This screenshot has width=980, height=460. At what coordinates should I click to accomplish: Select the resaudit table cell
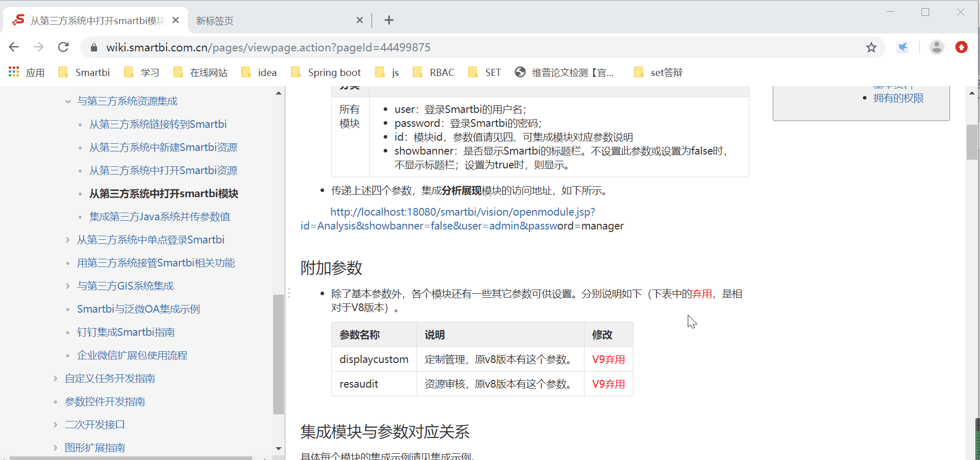point(374,384)
